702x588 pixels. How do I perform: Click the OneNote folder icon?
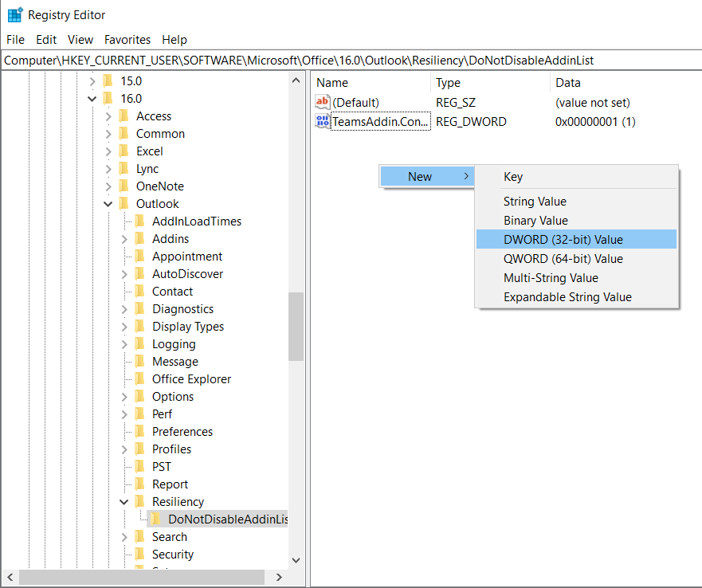124,186
